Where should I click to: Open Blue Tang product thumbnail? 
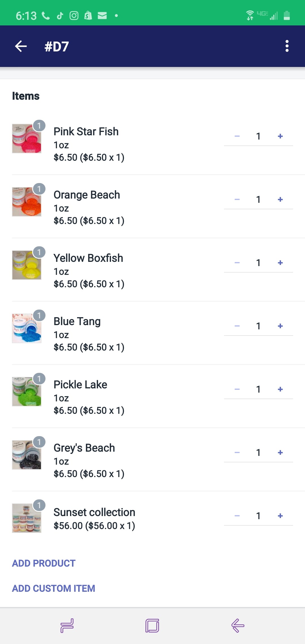pos(27,328)
